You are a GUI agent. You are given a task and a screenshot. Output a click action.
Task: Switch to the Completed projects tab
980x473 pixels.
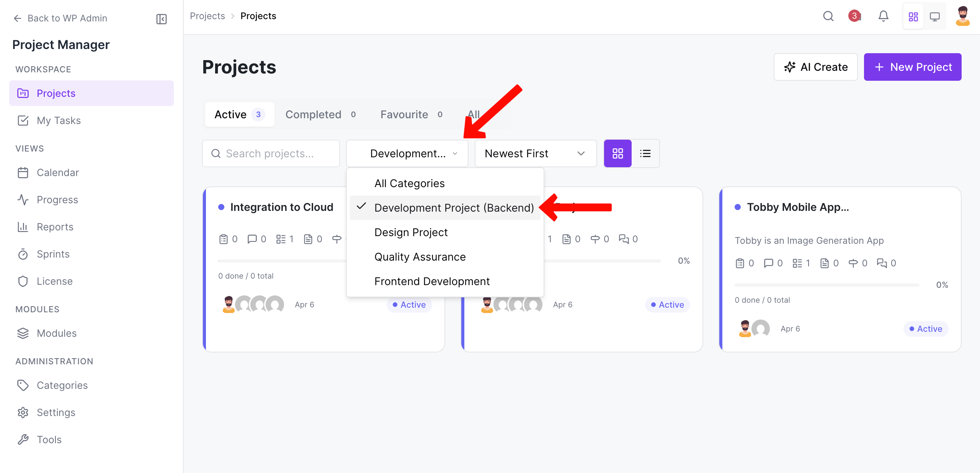pos(313,114)
